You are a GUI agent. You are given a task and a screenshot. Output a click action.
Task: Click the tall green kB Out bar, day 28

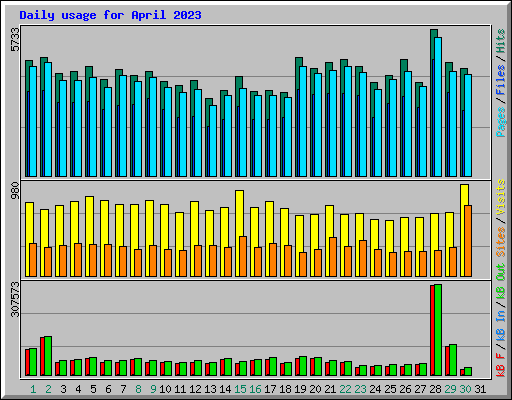pyautogui.click(x=438, y=330)
